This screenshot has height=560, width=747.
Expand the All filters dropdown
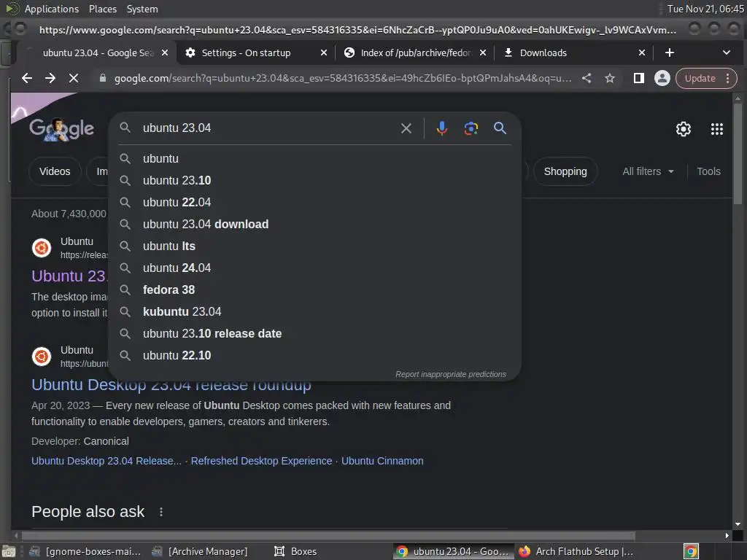coord(648,171)
